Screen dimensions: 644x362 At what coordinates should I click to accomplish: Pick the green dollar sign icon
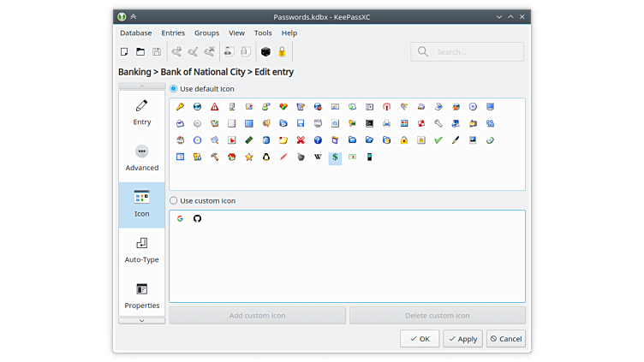(x=335, y=157)
